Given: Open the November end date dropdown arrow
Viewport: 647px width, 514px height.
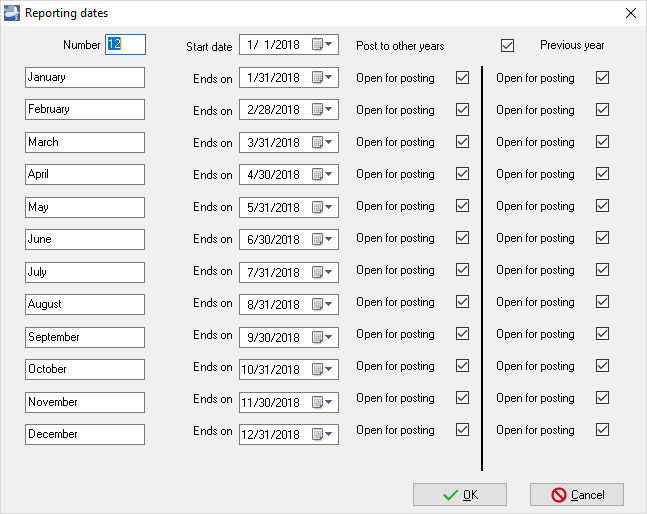Looking at the screenshot, I should (331, 402).
